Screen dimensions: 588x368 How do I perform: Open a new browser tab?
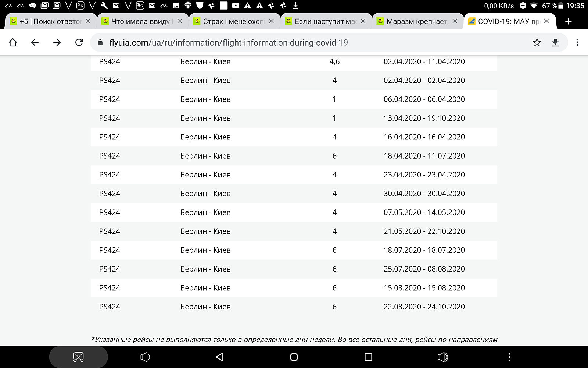pyautogui.click(x=568, y=21)
